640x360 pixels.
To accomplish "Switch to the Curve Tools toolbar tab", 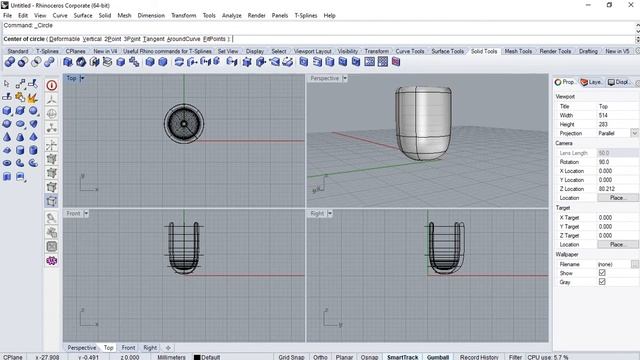I will tap(410, 51).
